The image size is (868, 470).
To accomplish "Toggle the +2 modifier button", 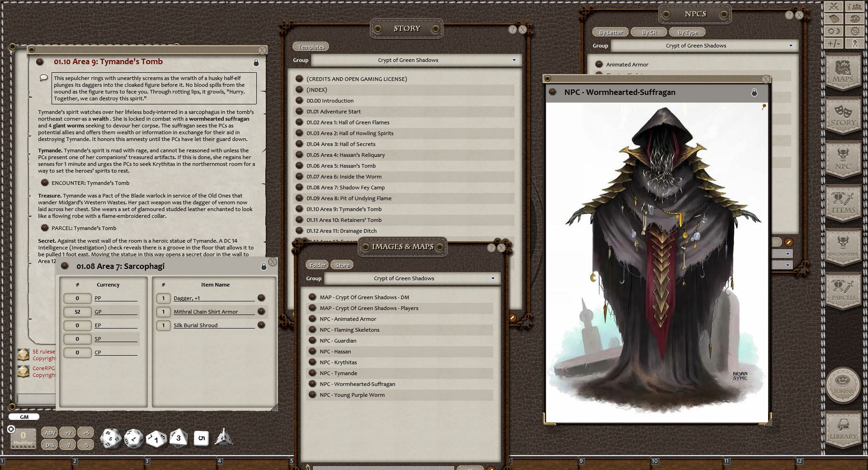I will [68, 432].
